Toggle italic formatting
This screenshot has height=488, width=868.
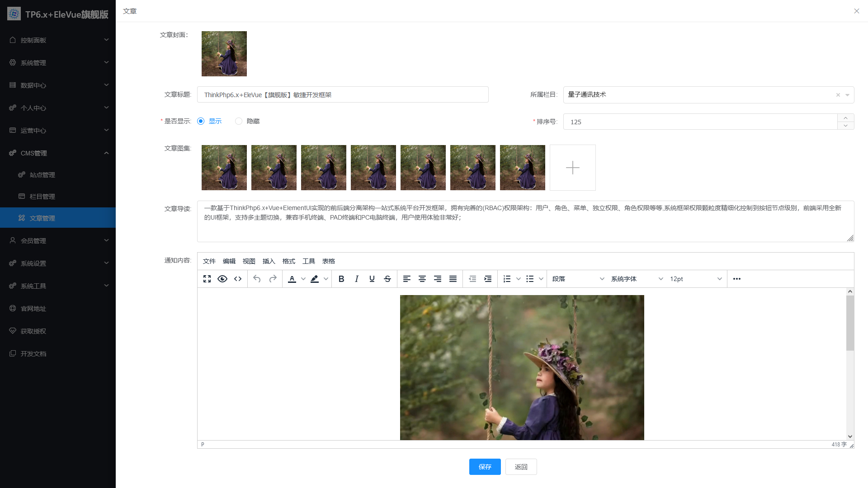[x=357, y=279]
